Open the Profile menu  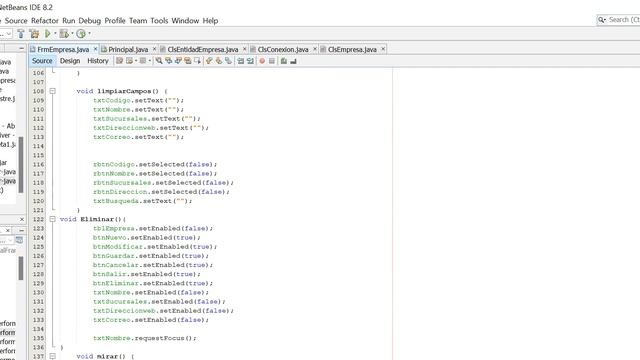pos(115,21)
